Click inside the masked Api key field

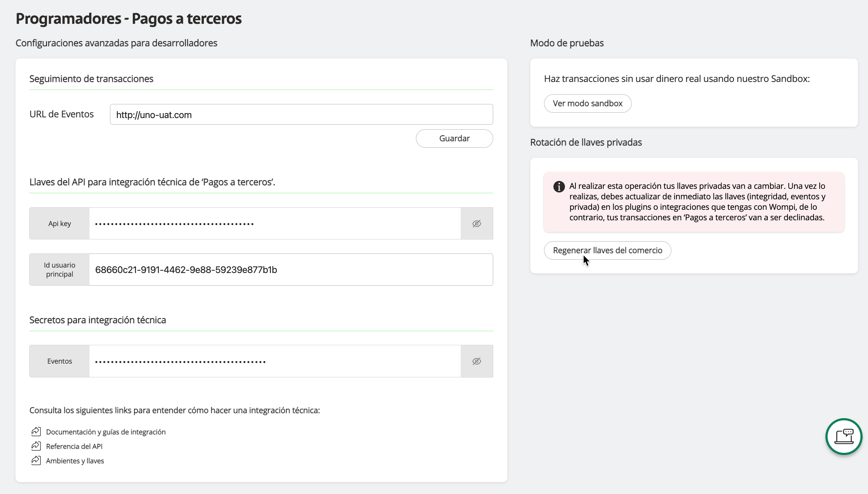(x=274, y=223)
